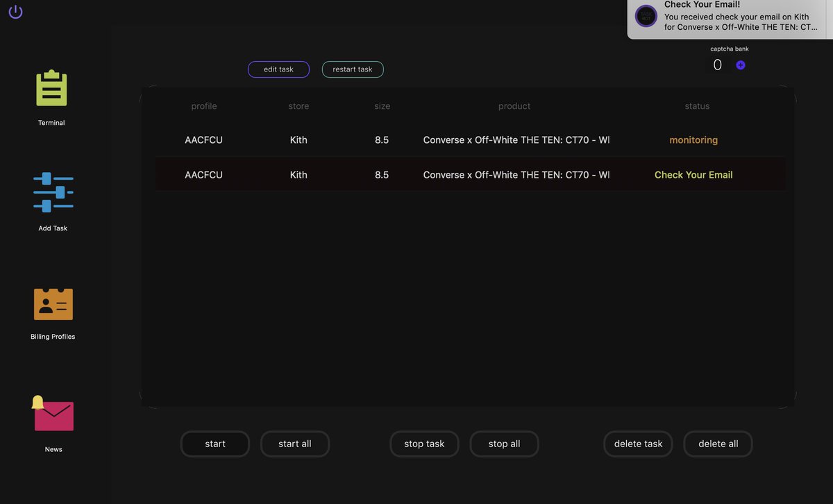Click the start all button
This screenshot has width=833, height=504.
point(295,444)
